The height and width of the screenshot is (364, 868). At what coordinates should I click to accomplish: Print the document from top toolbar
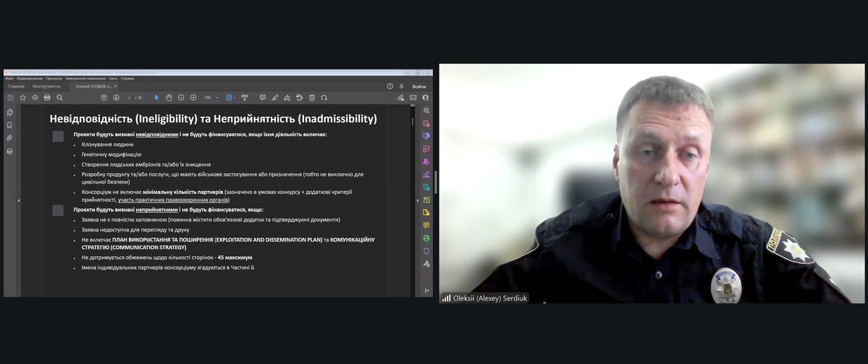pos(47,98)
